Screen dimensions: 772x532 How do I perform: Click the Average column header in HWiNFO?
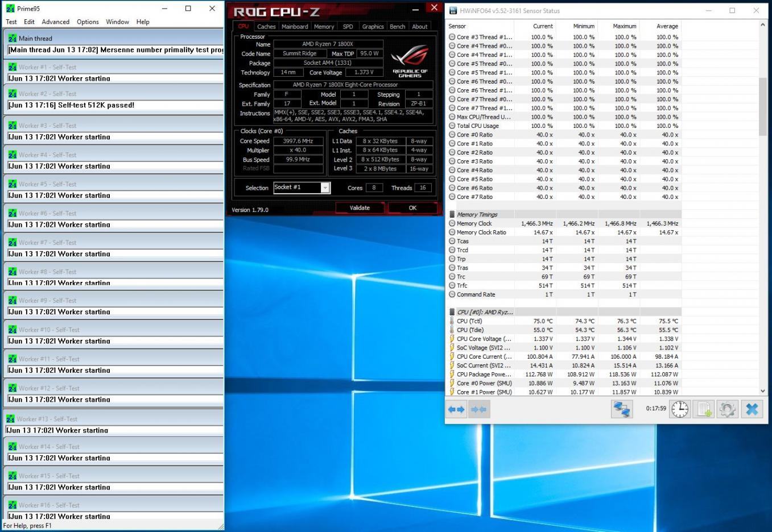tap(661, 26)
